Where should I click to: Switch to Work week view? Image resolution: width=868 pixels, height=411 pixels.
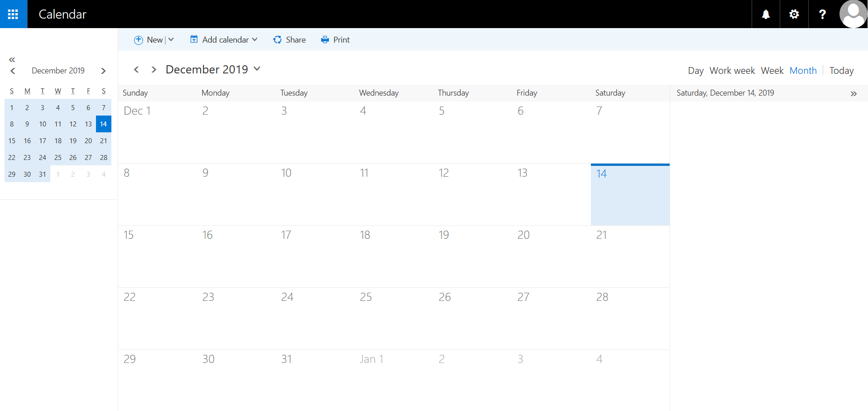732,71
